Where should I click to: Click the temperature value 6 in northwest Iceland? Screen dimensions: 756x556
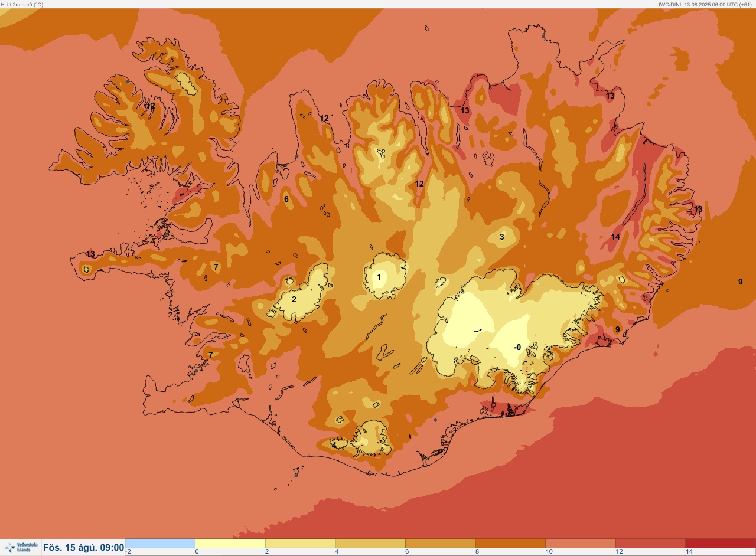click(x=286, y=199)
